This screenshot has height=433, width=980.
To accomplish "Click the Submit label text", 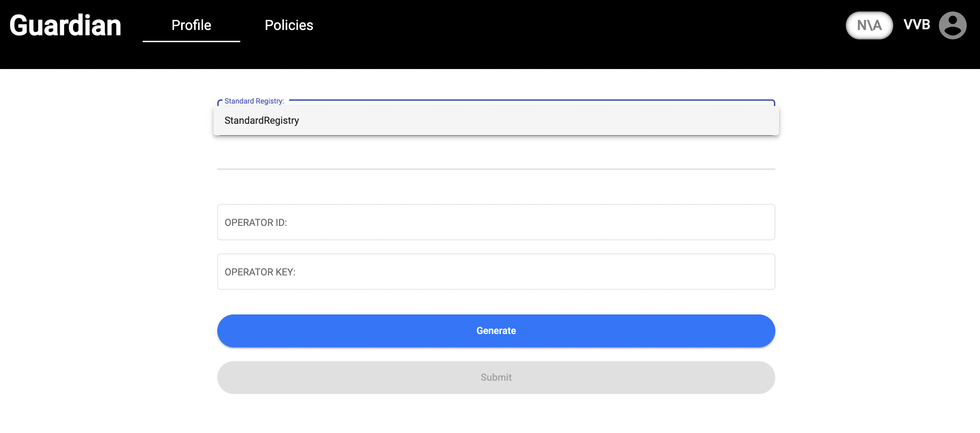I will (496, 377).
